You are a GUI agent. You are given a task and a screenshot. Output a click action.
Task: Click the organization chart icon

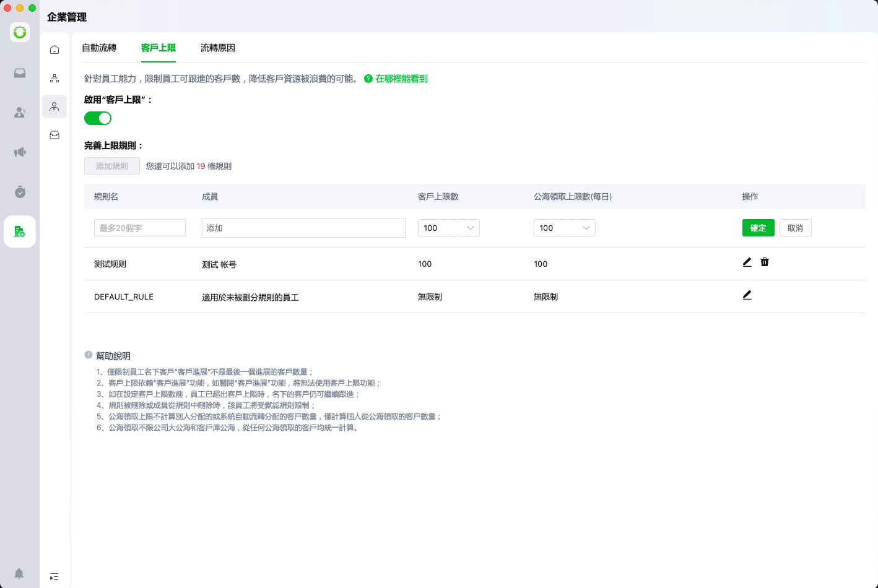coord(54,78)
